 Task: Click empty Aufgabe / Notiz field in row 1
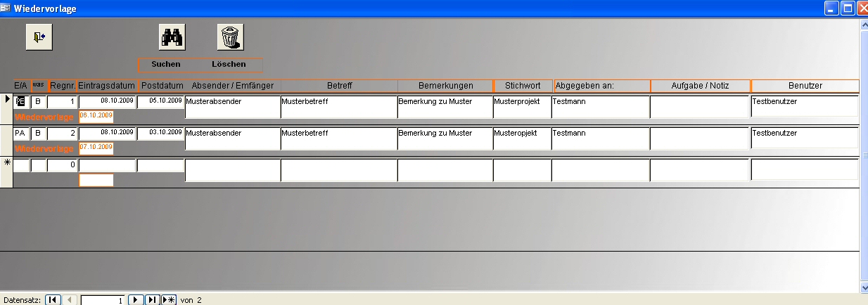[700, 107]
